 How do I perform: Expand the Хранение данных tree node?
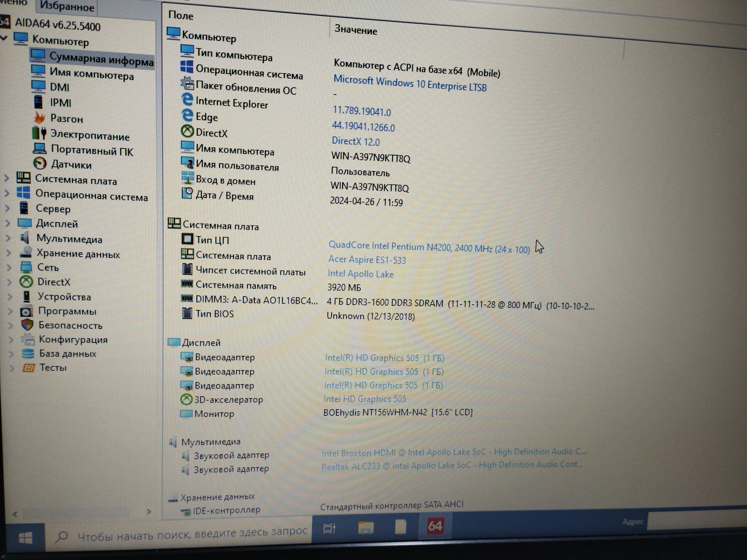click(8, 253)
